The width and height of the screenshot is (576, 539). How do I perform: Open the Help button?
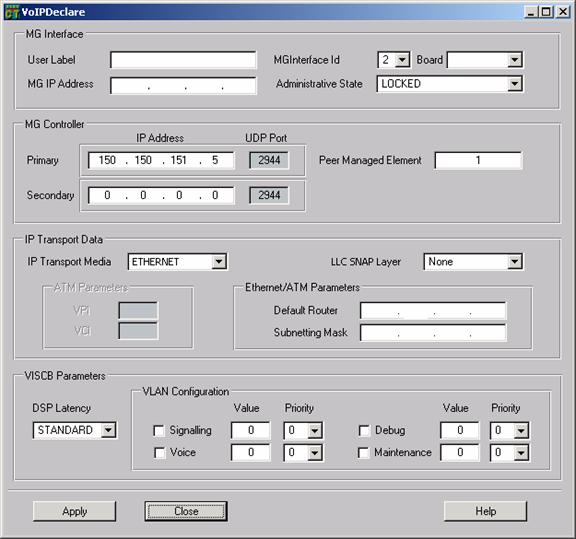tap(485, 511)
